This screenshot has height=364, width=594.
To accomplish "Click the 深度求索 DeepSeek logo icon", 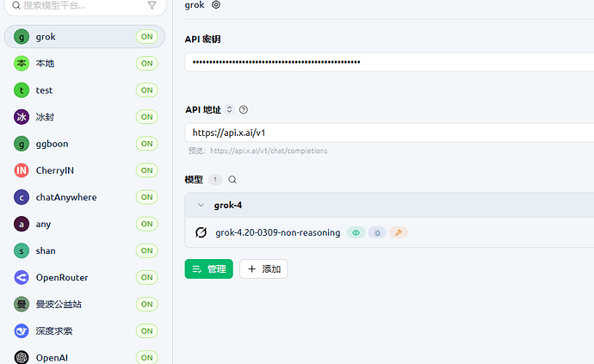I will (22, 331).
